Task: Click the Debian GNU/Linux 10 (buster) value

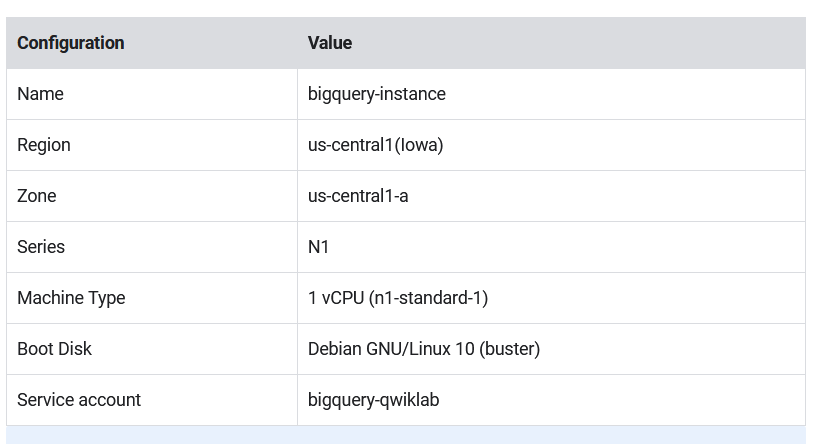Action: (424, 349)
